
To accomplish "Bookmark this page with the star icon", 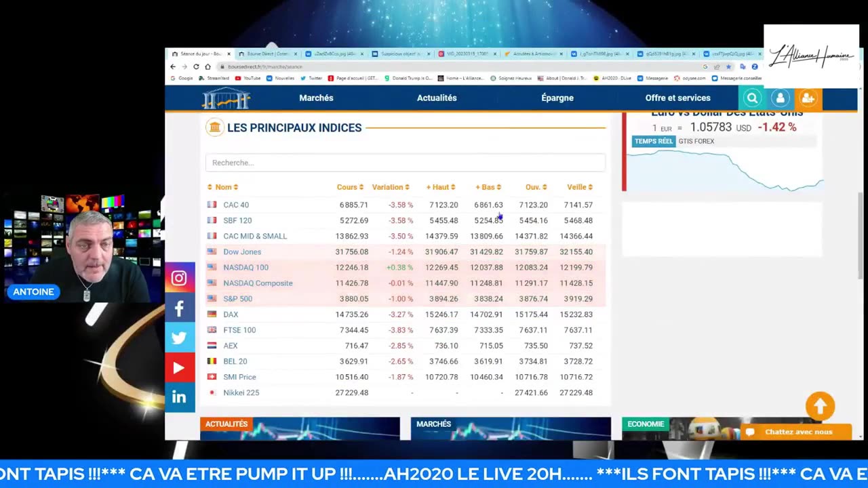I will tap(729, 66).
